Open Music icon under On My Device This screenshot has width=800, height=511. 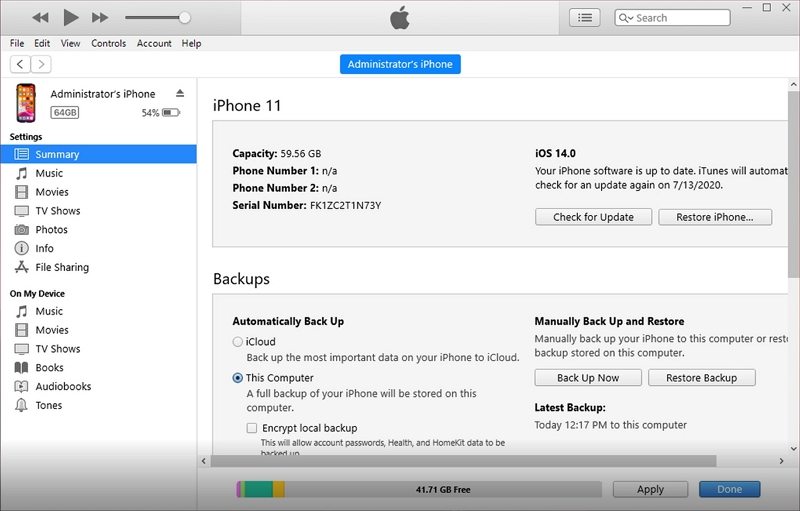click(21, 311)
